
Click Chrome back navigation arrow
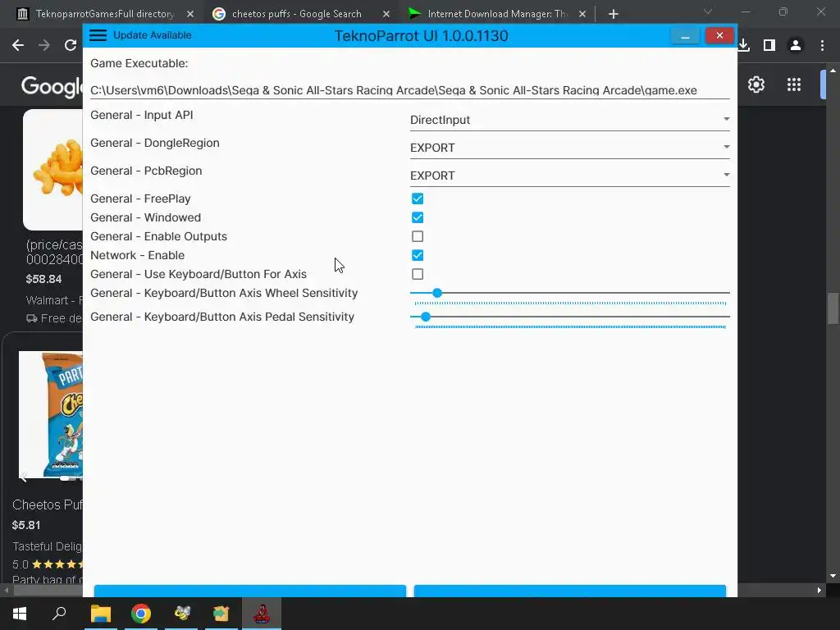(18, 45)
